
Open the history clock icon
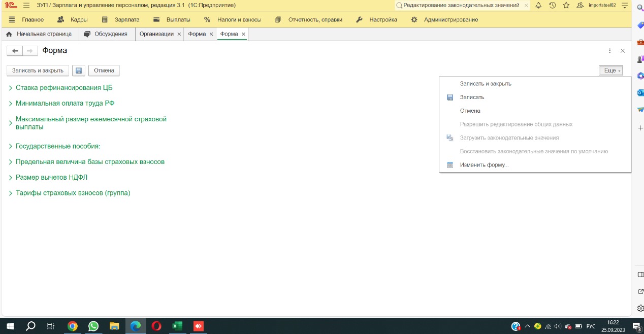(x=552, y=5)
